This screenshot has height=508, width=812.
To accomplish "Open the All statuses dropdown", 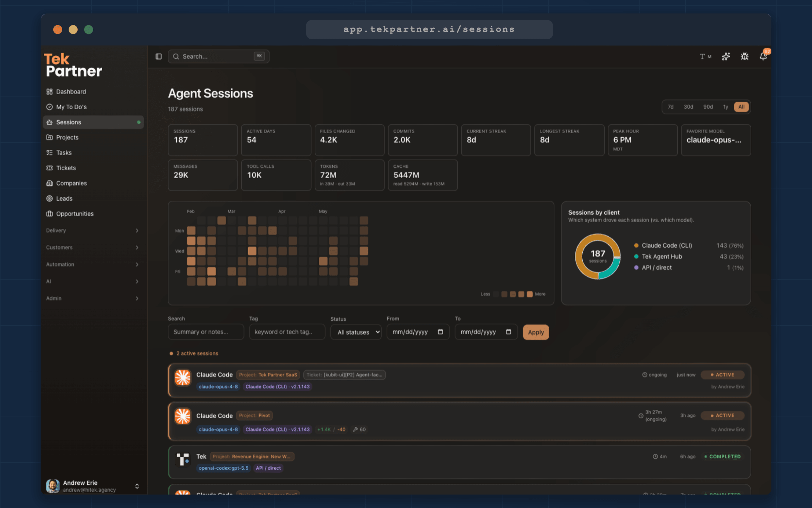I will (356, 332).
